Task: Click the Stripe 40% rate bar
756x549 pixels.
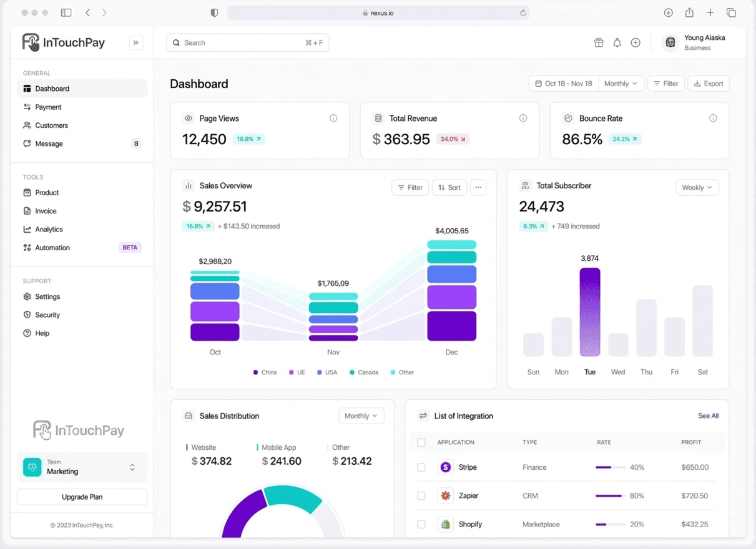Action: click(611, 467)
